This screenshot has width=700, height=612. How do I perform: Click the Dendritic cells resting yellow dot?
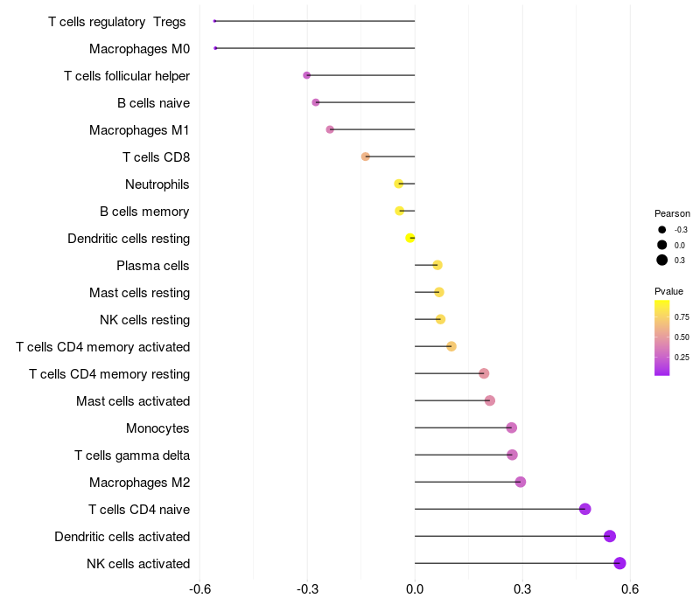coord(409,238)
